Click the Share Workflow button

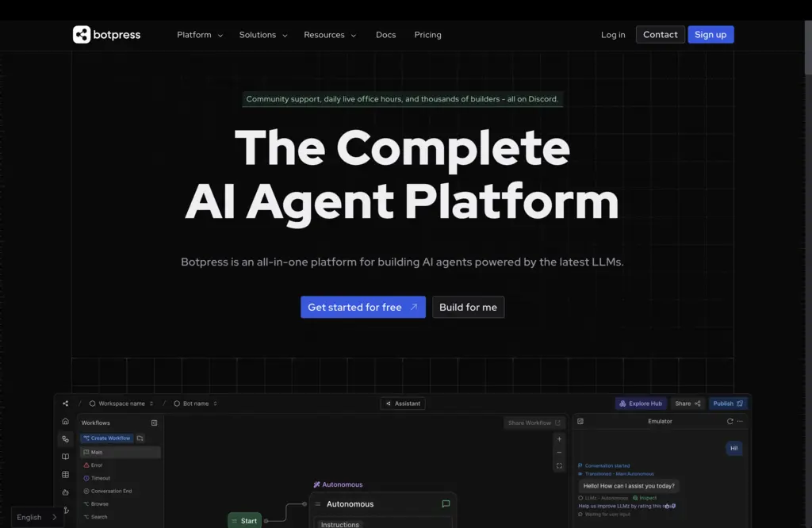coord(534,423)
